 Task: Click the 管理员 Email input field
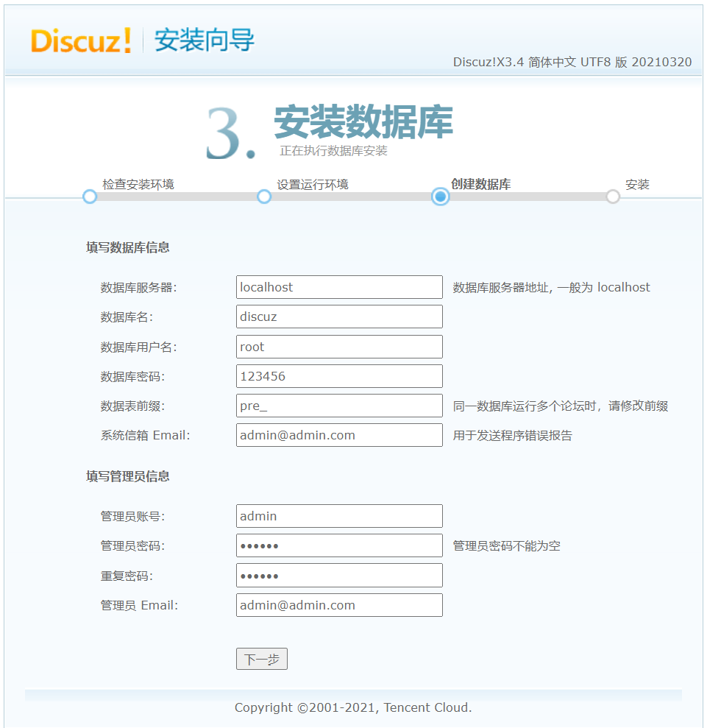pos(339,605)
